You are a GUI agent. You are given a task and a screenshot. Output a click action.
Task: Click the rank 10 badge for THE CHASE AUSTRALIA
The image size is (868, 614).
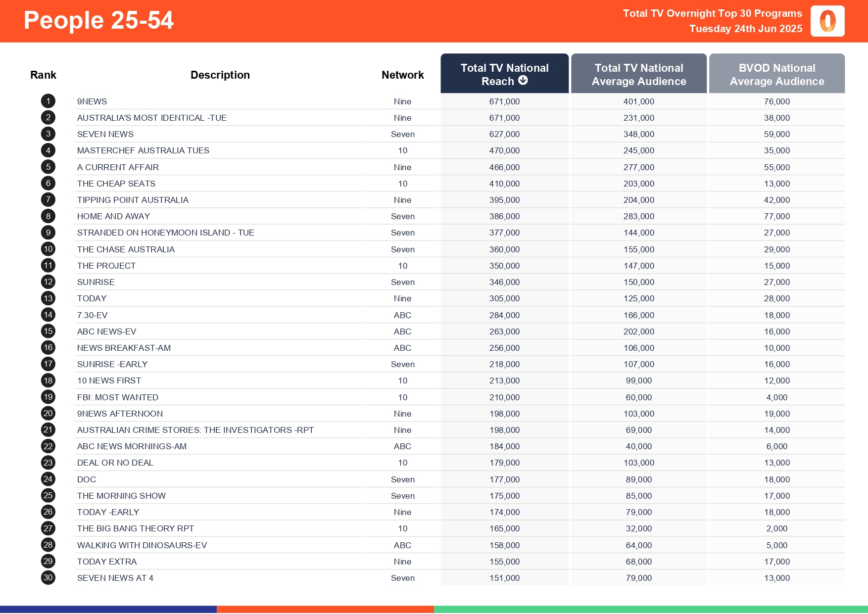[x=48, y=249]
